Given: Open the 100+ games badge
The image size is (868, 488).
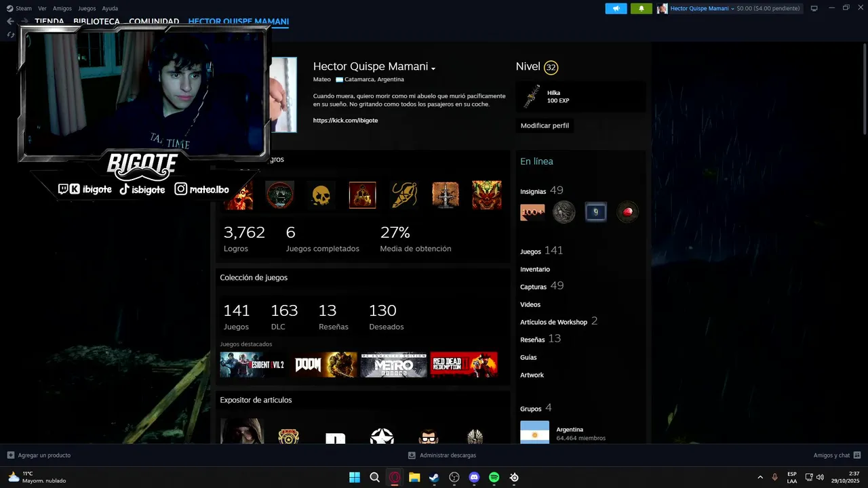Looking at the screenshot, I should 532,212.
